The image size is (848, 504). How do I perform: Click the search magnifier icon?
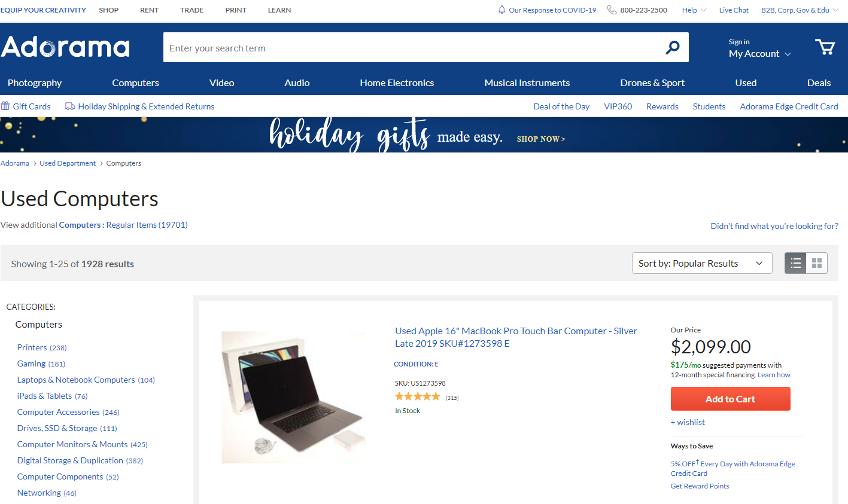coord(673,47)
